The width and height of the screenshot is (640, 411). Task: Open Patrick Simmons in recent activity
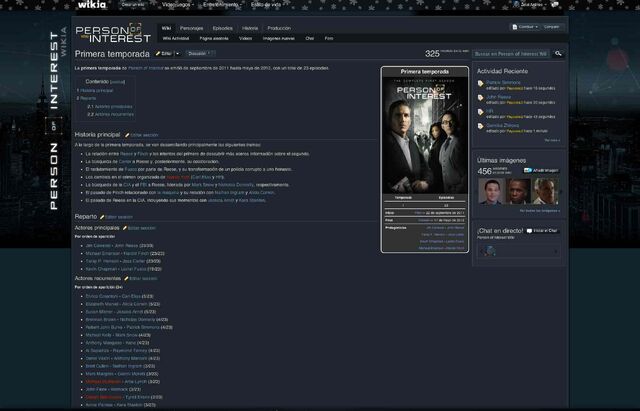coord(503,82)
